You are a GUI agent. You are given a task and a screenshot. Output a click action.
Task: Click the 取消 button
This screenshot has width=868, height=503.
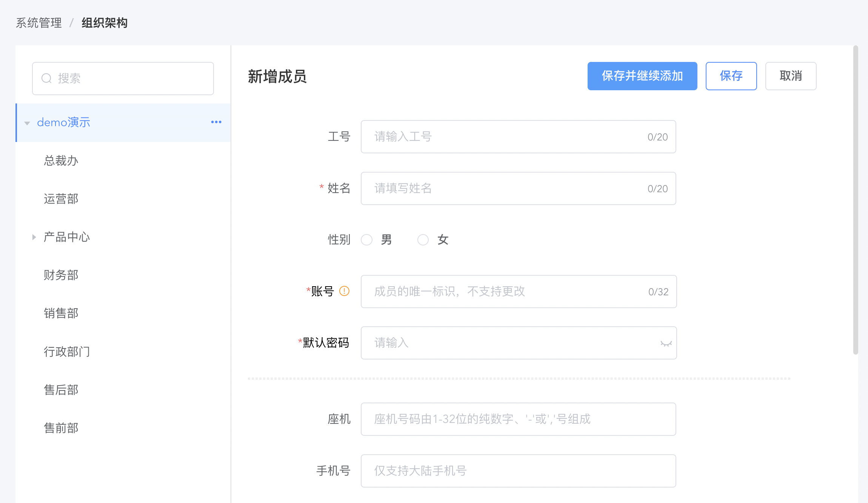pyautogui.click(x=791, y=76)
